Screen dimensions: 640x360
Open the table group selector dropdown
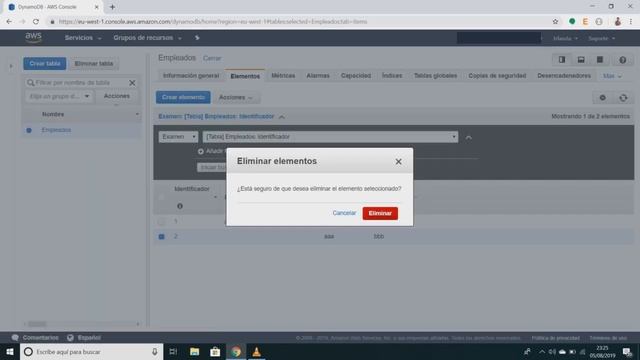pyautogui.click(x=60, y=96)
